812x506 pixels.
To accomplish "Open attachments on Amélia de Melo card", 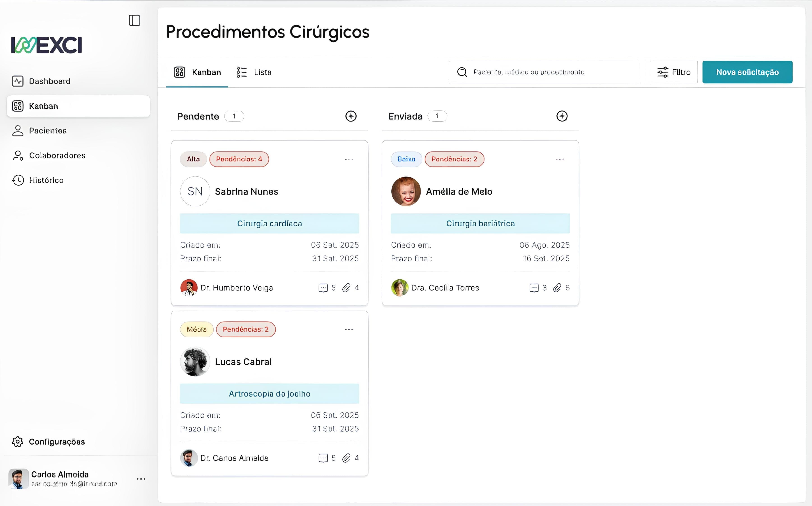I will point(557,288).
